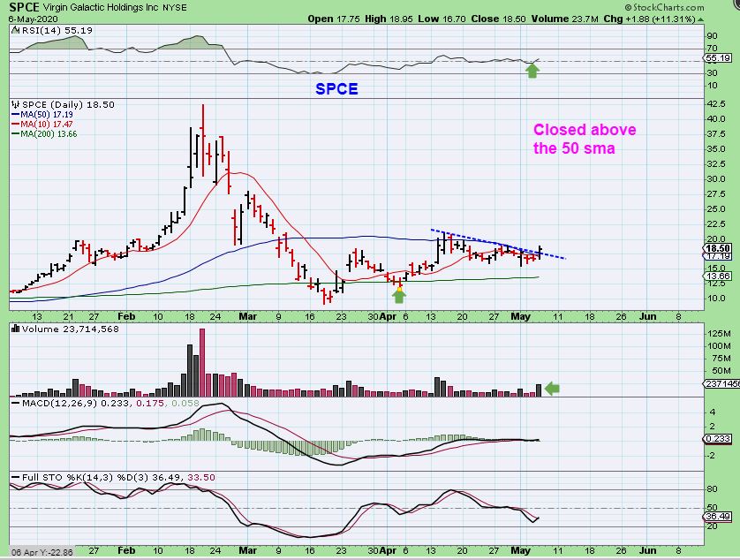This screenshot has width=740, height=560.
Task: Open the StockCharts.com copyright link
Action: tap(664, 7)
